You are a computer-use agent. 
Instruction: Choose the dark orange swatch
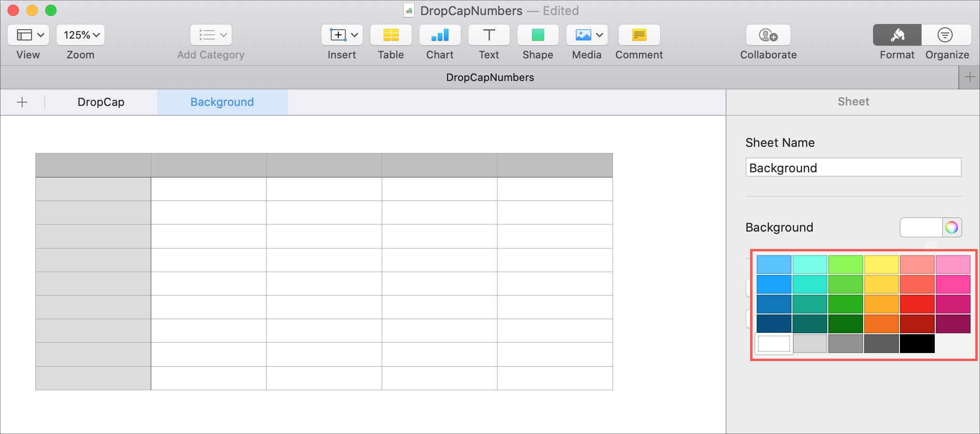pyautogui.click(x=882, y=324)
